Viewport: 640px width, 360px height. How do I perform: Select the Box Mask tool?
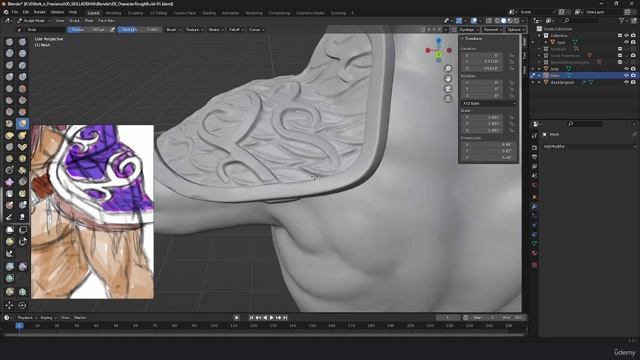pos(9,230)
